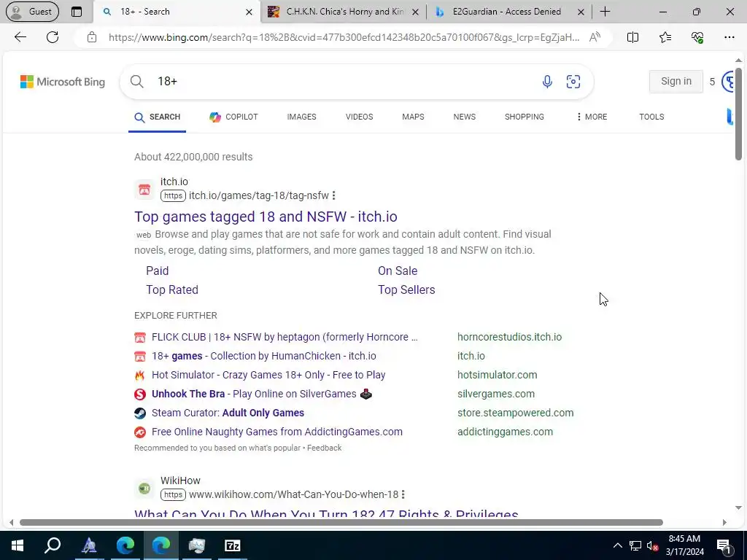This screenshot has height=560, width=747.
Task: Open the Tools option
Action: [651, 117]
